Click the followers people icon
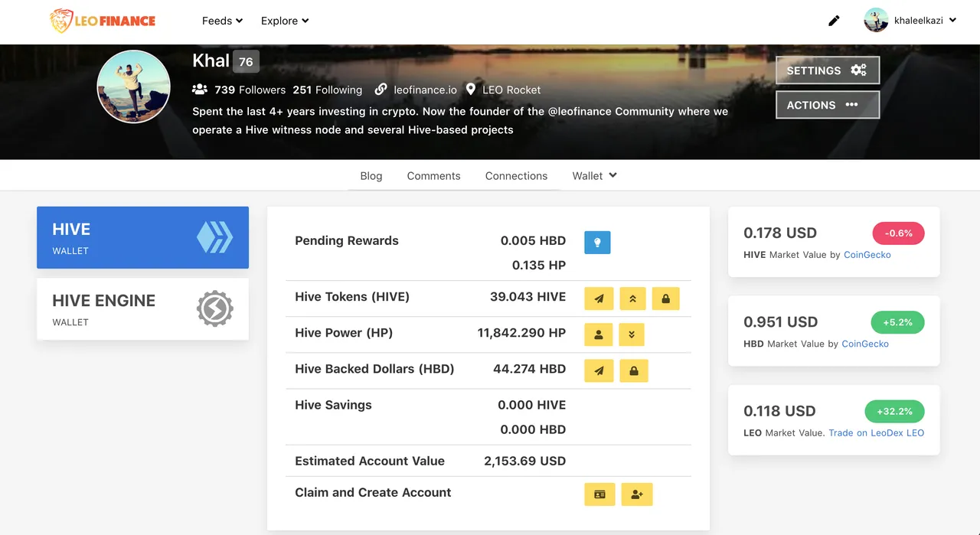The image size is (980, 535). click(200, 90)
